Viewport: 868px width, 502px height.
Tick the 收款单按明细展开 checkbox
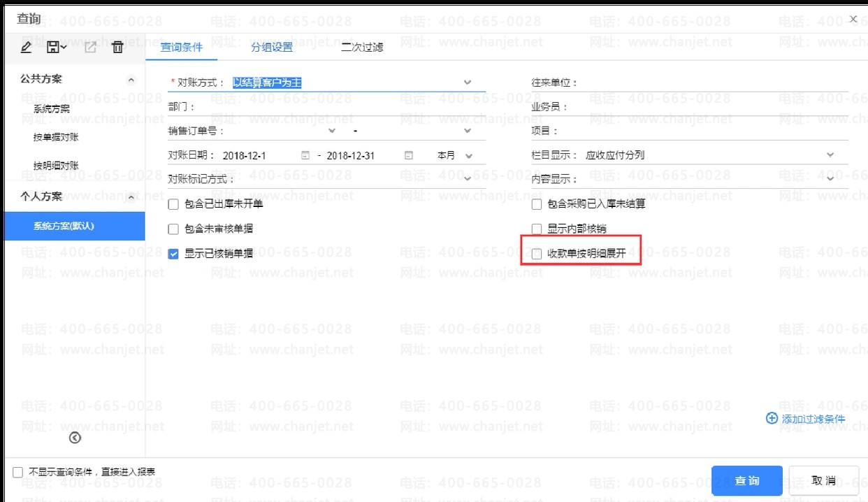point(537,254)
